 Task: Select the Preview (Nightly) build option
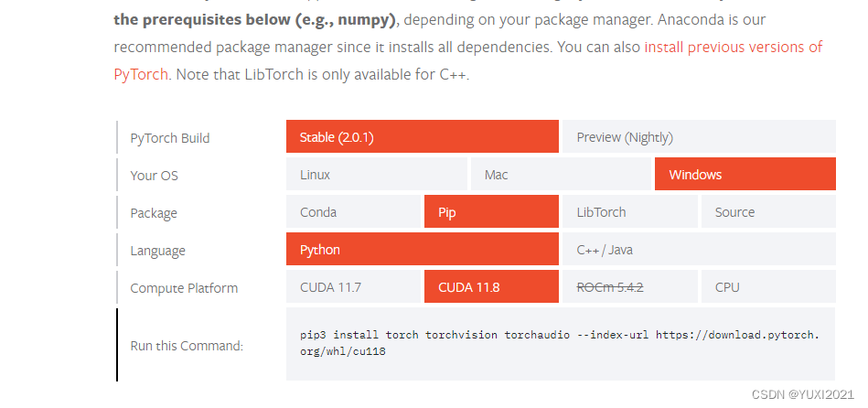[699, 137]
